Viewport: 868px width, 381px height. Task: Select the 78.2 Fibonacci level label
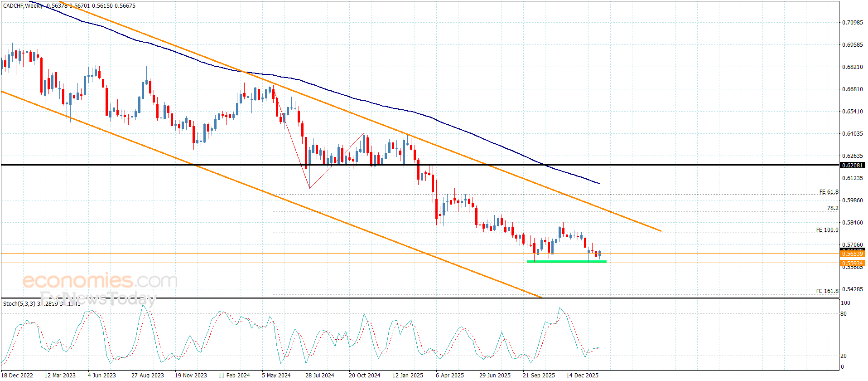pos(832,208)
